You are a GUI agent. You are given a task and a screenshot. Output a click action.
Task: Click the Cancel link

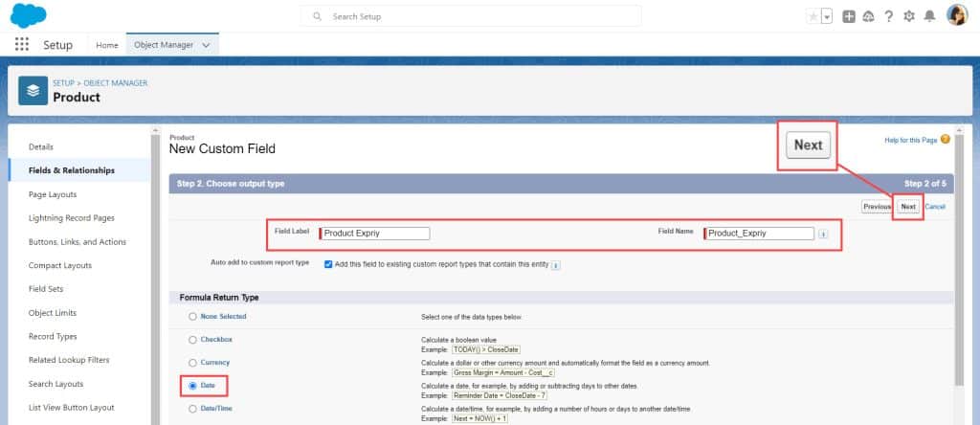[935, 206]
